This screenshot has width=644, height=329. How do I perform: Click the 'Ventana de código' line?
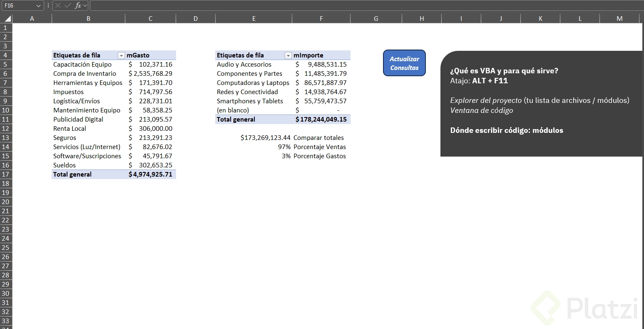(x=482, y=110)
